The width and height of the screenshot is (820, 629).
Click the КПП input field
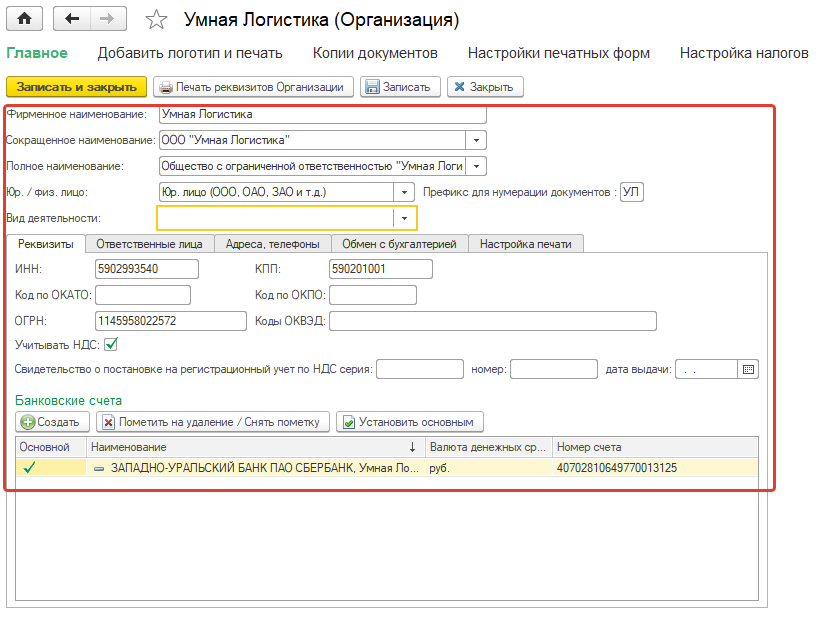click(x=381, y=269)
